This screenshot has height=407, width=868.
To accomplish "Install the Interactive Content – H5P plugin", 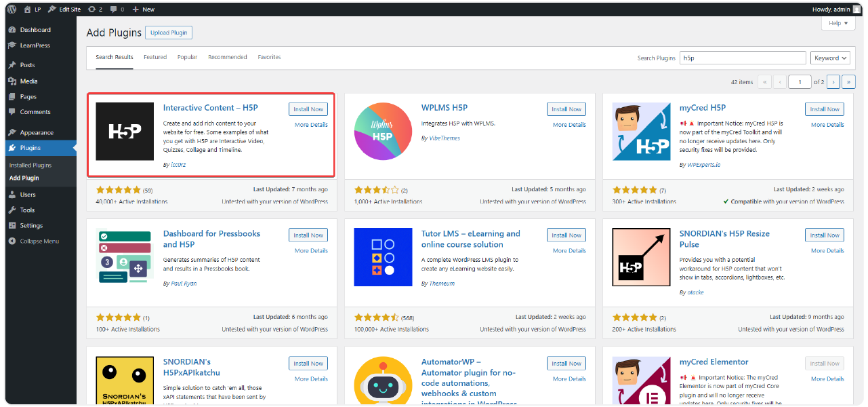I will 308,109.
